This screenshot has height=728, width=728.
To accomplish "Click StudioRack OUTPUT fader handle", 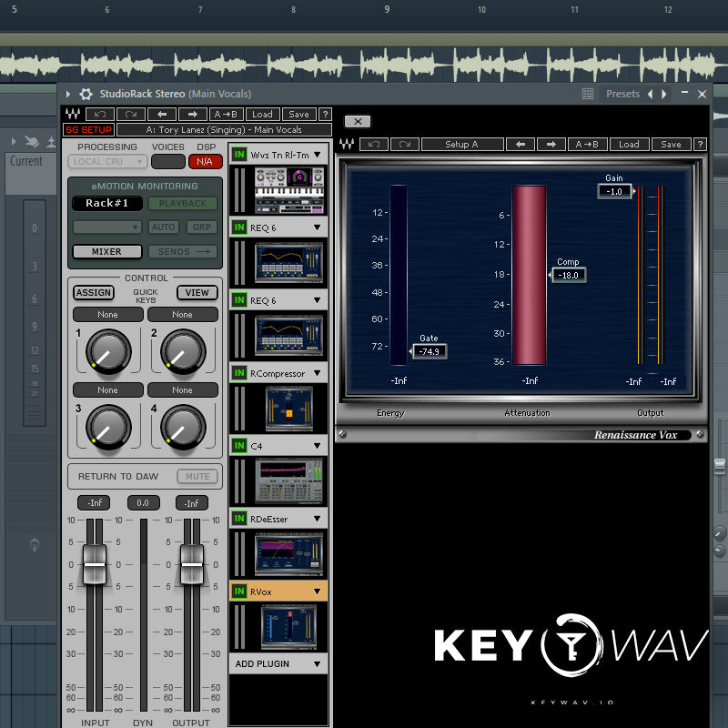I will pyautogui.click(x=192, y=564).
